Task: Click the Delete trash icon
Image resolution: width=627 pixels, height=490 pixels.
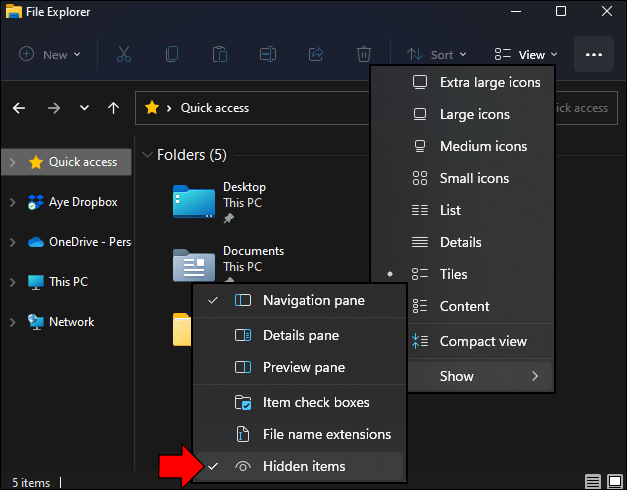Action: [365, 54]
